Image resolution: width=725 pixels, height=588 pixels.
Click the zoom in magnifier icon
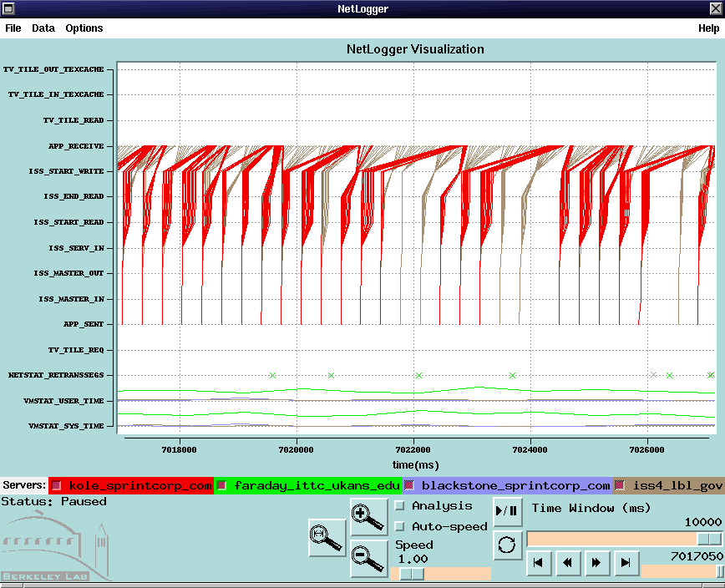[368, 517]
